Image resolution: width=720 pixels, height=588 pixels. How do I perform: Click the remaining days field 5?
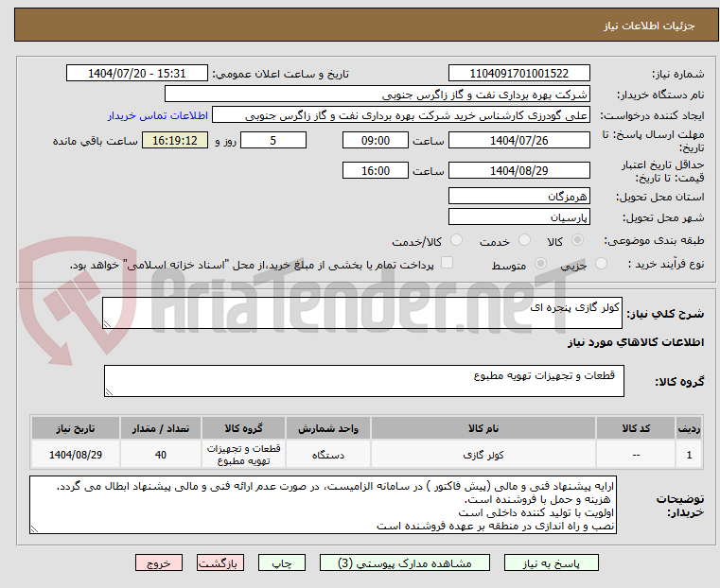[x=273, y=140]
